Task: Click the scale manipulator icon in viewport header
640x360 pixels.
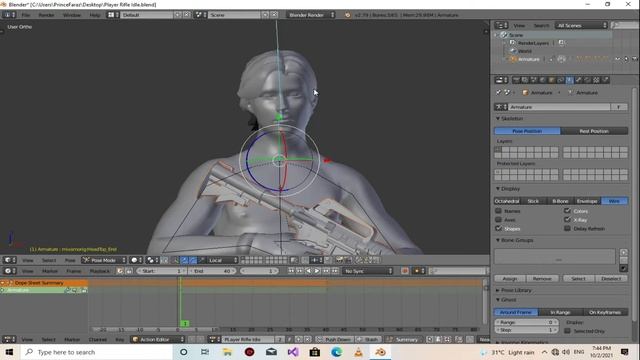Action: 202,260
